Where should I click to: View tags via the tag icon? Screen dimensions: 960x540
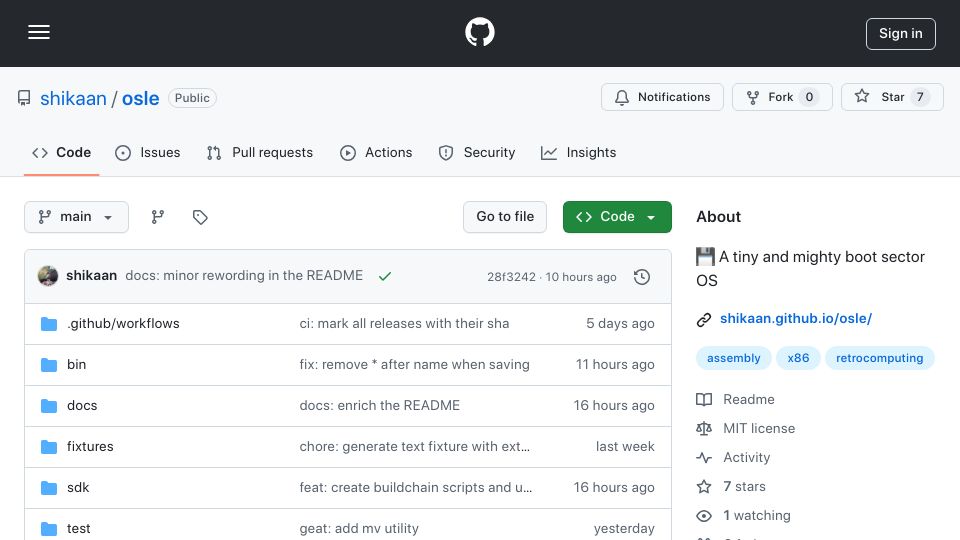click(200, 217)
